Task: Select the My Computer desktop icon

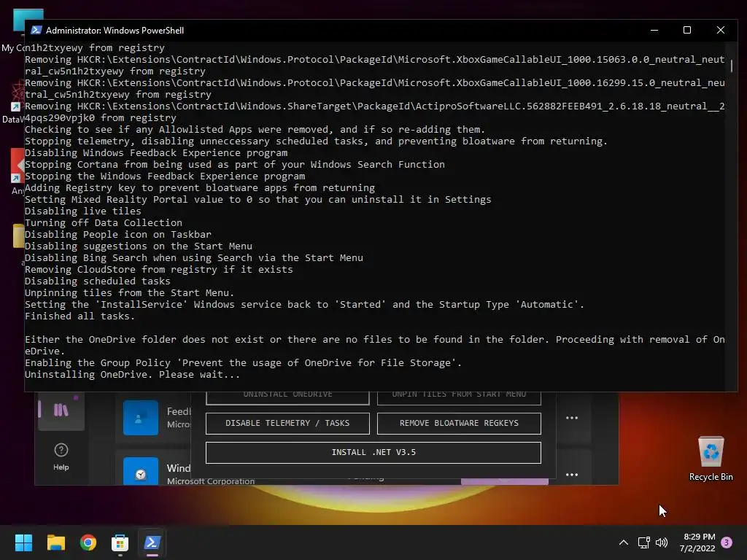Action: [x=19, y=29]
